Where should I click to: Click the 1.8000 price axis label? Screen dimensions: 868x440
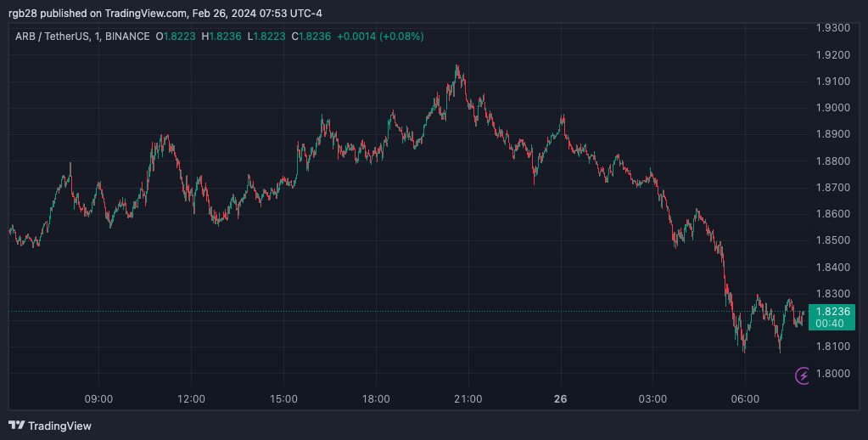(x=832, y=373)
